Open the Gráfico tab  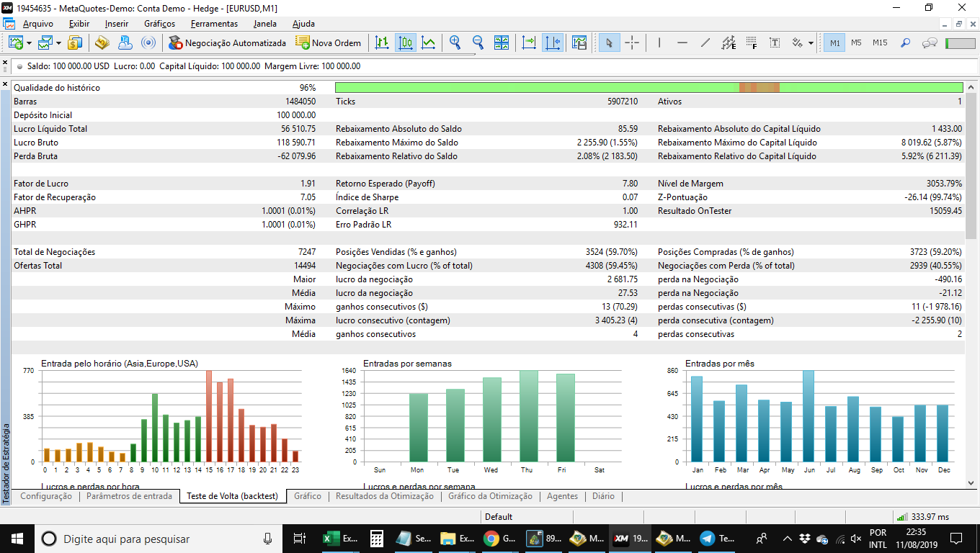308,496
